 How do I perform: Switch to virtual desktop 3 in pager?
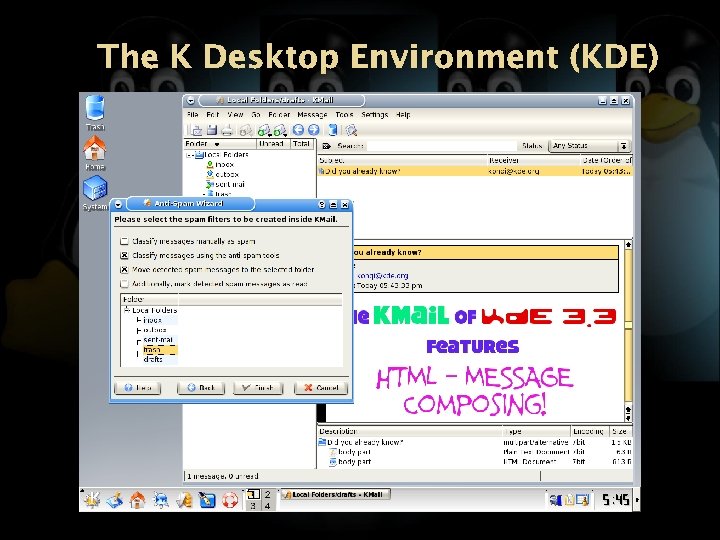252,506
